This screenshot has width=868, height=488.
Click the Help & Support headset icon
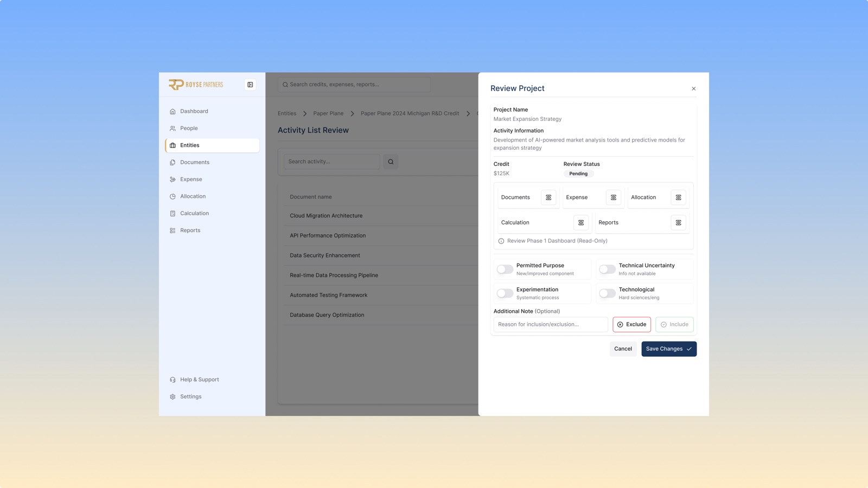[173, 380]
